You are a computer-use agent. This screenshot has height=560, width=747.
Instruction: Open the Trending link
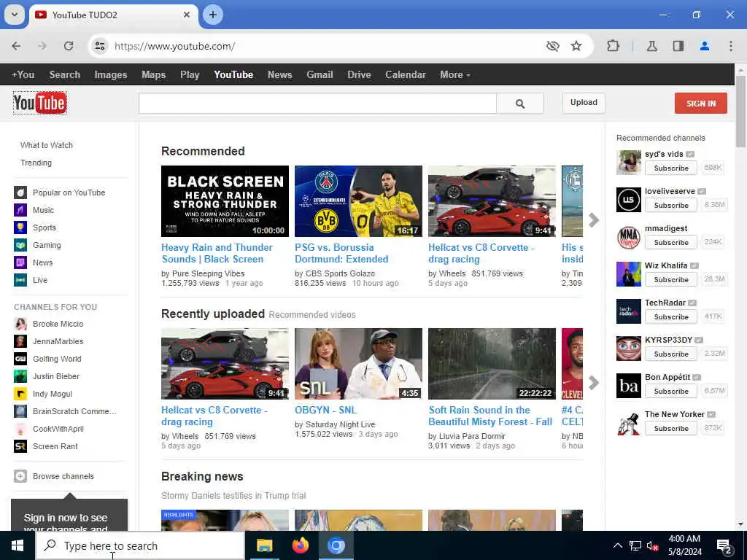36,163
